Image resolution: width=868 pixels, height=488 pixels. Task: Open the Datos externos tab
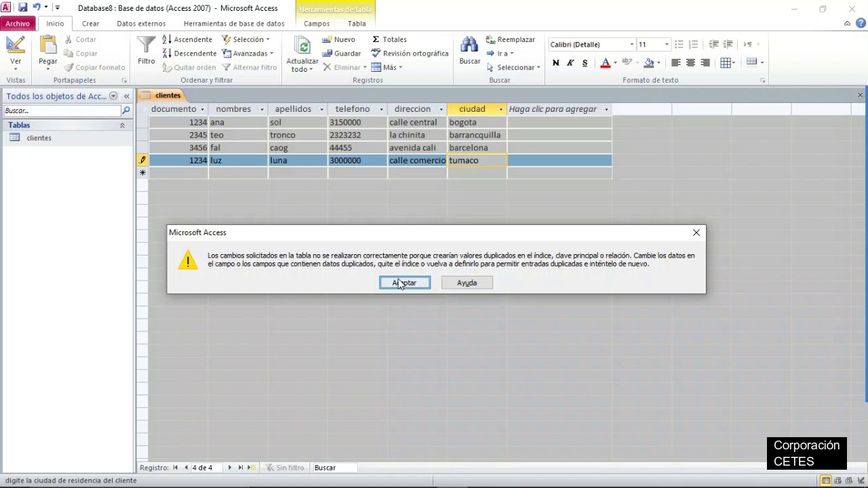tap(141, 23)
